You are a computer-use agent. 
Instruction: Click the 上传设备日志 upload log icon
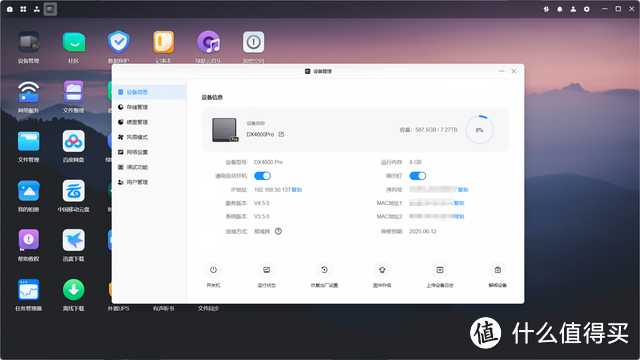pyautogui.click(x=440, y=270)
